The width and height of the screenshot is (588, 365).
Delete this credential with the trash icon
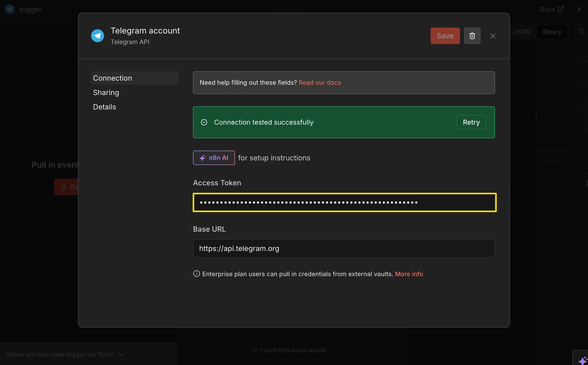point(472,36)
